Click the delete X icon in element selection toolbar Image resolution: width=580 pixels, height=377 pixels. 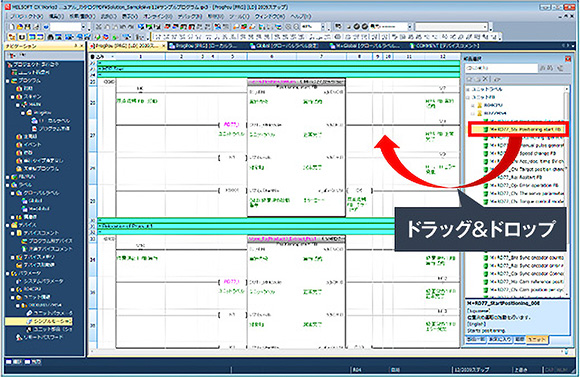486,79
